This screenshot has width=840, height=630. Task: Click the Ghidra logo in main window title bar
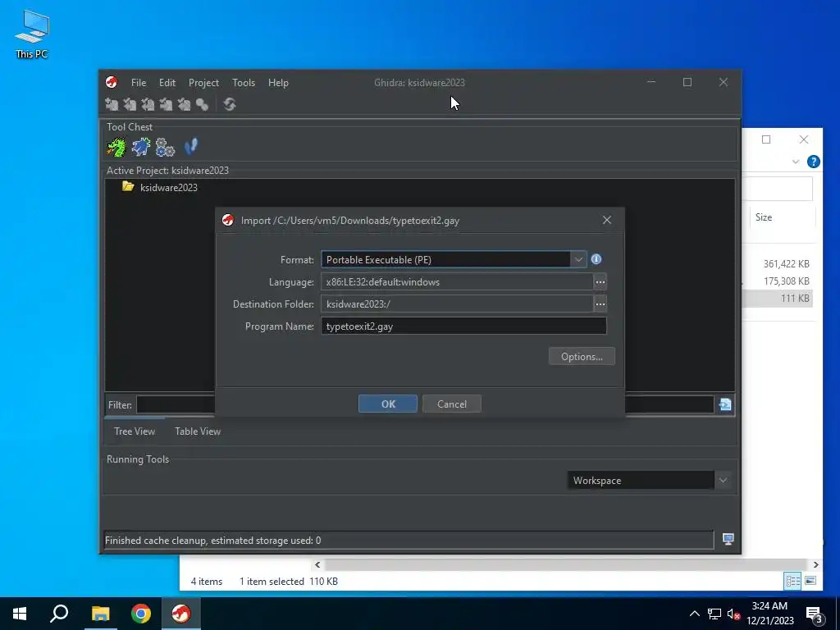tap(112, 82)
